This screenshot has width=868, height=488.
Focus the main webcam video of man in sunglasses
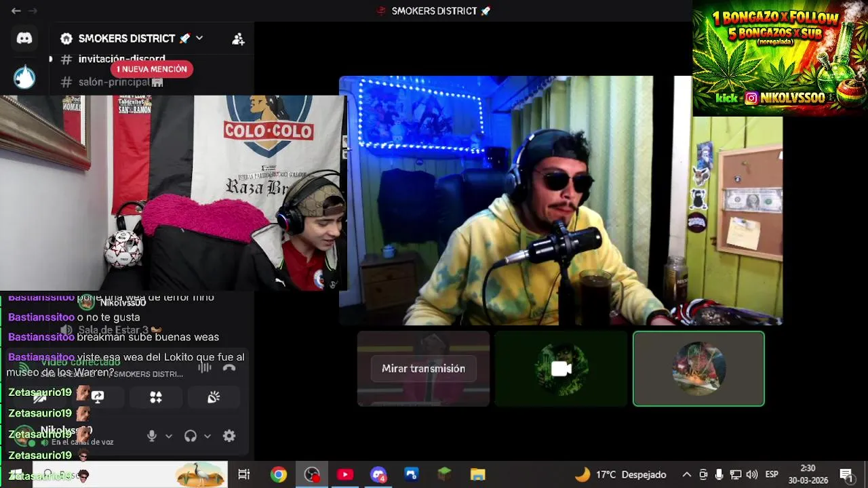(561, 201)
